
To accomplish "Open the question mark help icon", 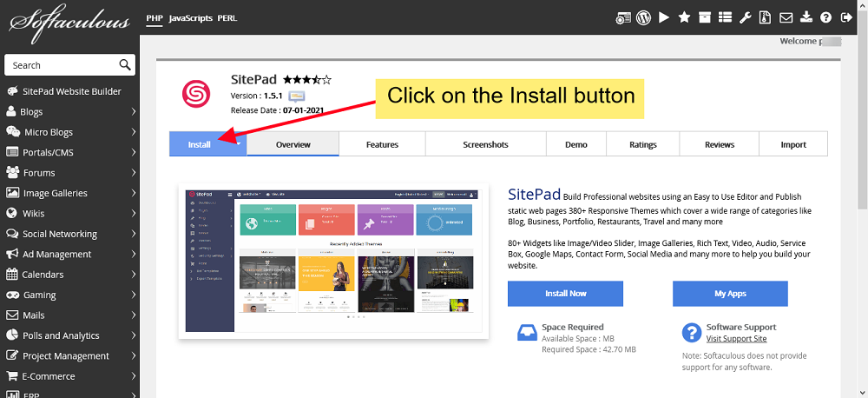I will [x=826, y=17].
